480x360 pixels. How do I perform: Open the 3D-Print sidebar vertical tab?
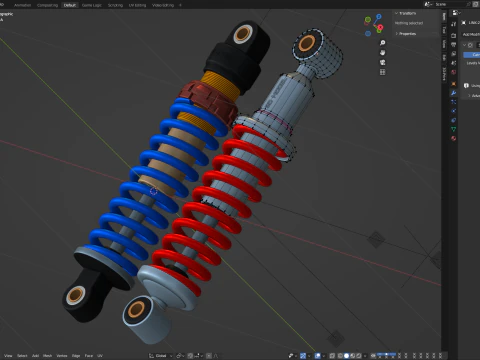pyautogui.click(x=444, y=74)
